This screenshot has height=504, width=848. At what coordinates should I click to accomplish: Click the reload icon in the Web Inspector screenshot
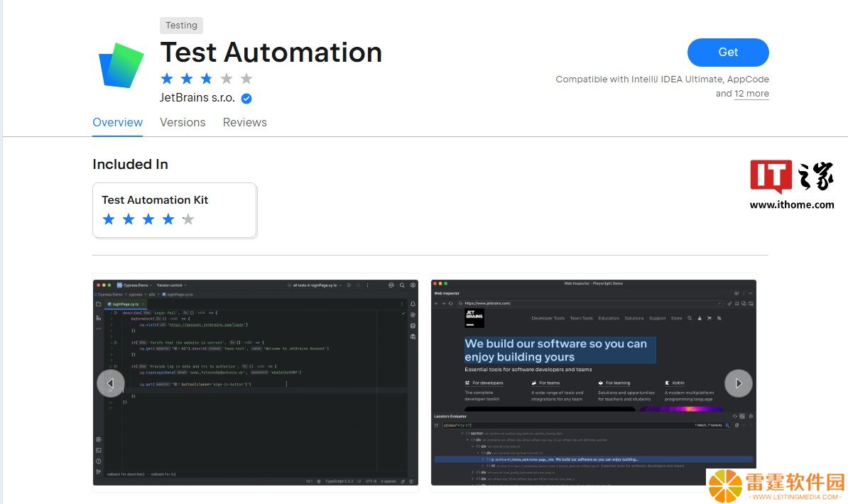pyautogui.click(x=450, y=303)
